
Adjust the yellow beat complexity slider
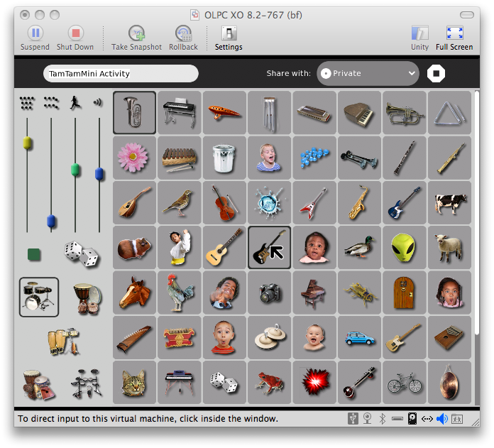click(x=27, y=143)
